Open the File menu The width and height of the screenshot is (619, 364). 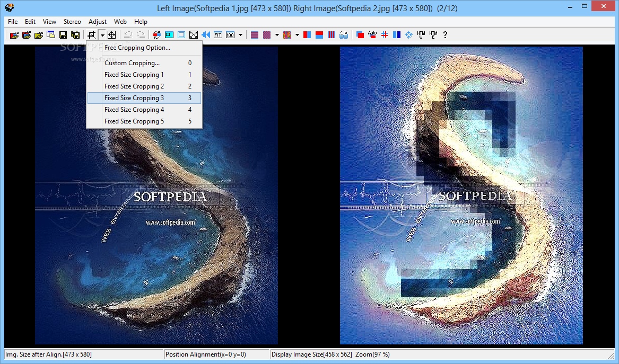[13, 22]
